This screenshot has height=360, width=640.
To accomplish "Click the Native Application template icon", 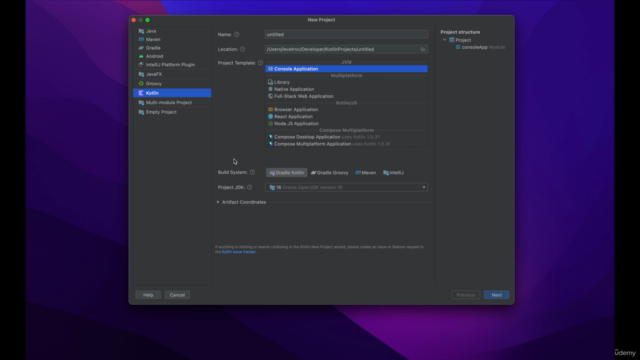I will 270,89.
